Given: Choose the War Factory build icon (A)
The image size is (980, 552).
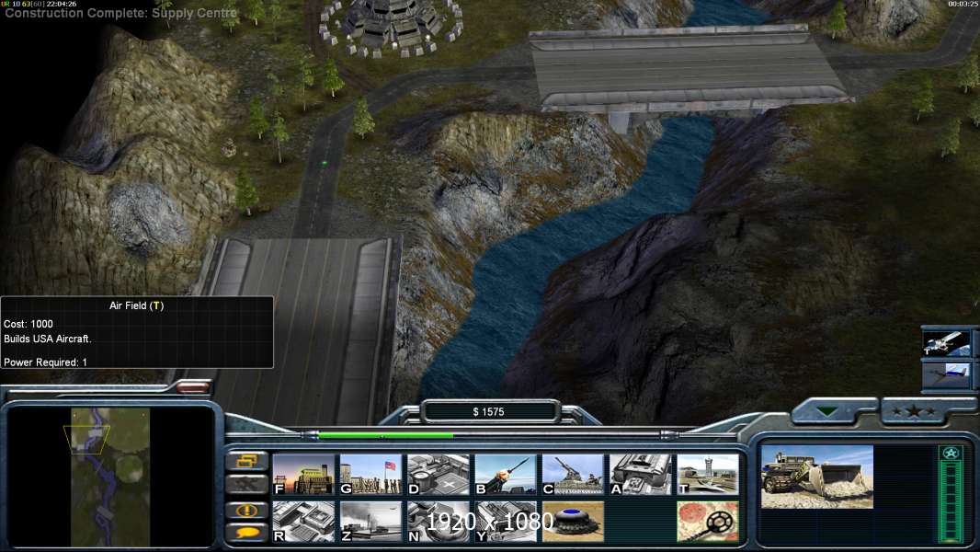Looking at the screenshot, I should (x=641, y=475).
